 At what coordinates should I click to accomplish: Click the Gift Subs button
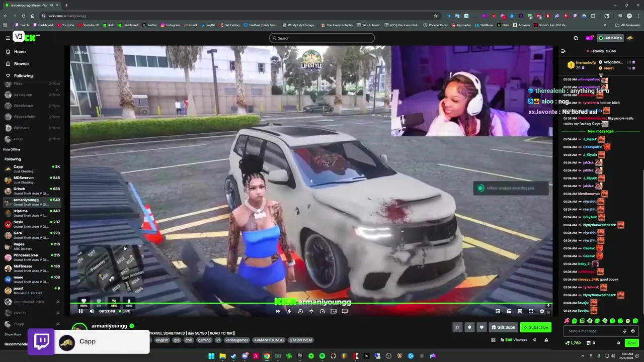pyautogui.click(x=503, y=327)
